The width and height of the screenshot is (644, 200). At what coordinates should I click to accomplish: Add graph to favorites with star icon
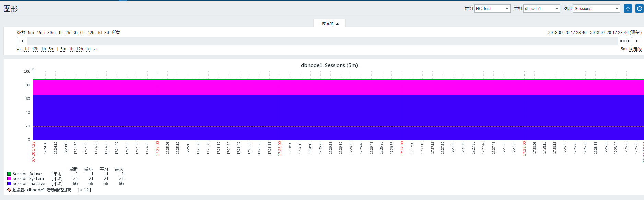(x=628, y=9)
